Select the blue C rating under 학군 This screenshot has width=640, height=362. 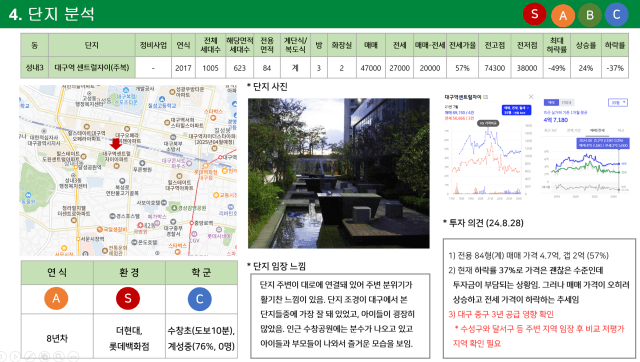tap(200, 299)
